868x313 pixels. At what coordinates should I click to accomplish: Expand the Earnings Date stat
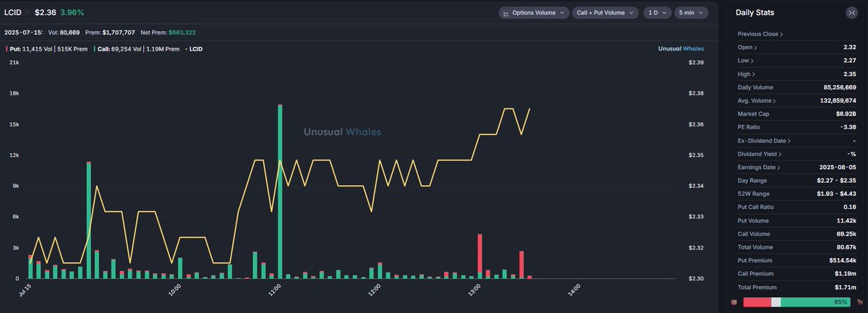point(759,167)
